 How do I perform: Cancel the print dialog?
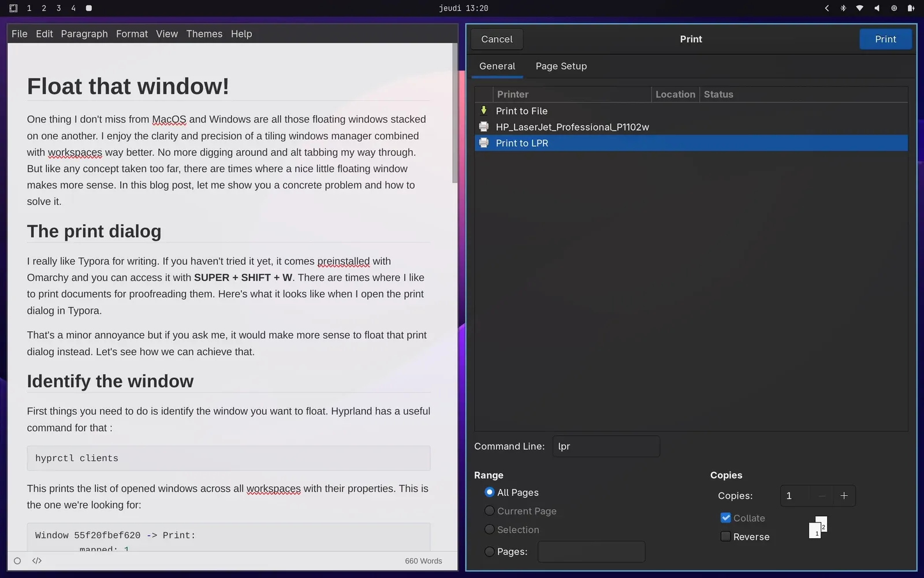pyautogui.click(x=497, y=39)
